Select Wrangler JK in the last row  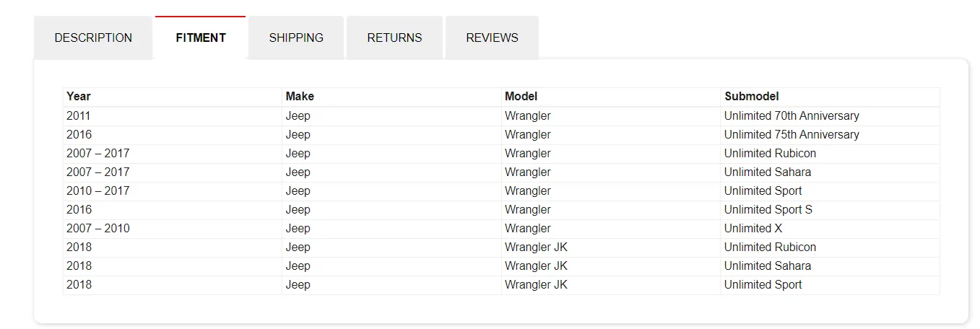coord(536,285)
